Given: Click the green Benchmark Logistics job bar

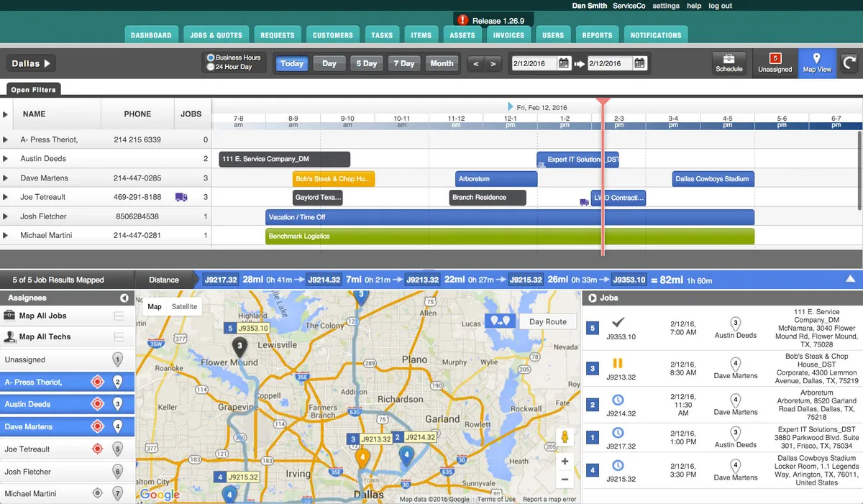Looking at the screenshot, I should (509, 237).
